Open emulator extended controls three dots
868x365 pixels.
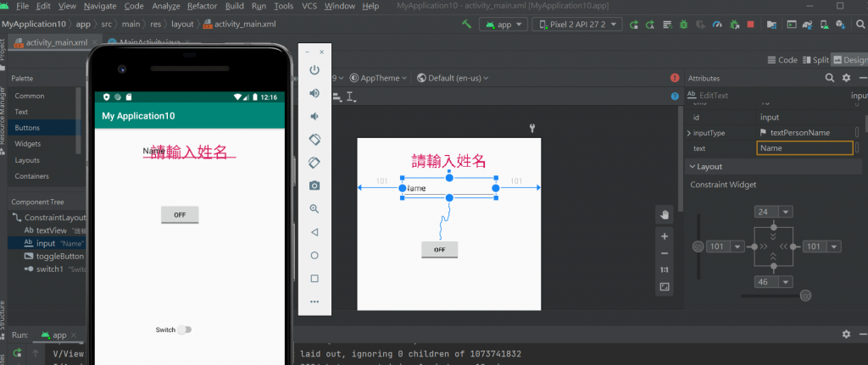314,302
